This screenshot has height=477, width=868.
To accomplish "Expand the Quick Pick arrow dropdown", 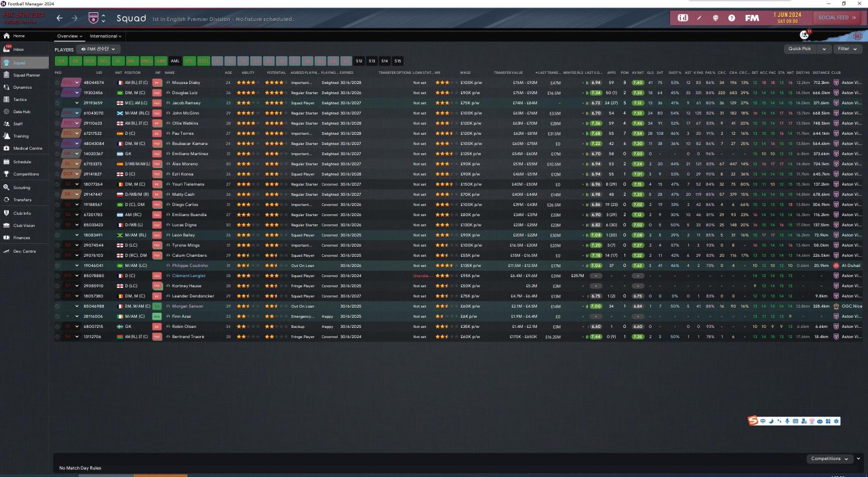I will click(825, 49).
